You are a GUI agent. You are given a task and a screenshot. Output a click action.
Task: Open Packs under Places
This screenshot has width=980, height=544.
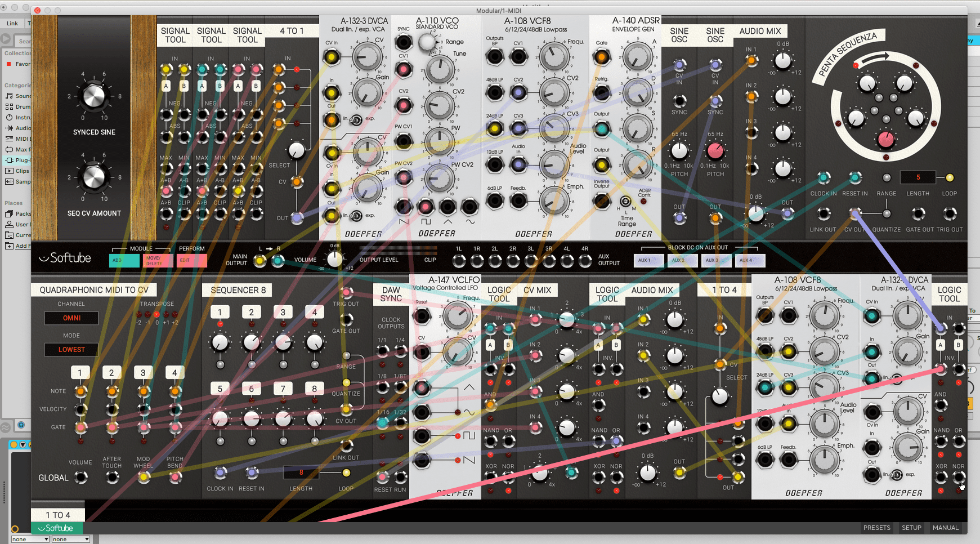tap(18, 213)
